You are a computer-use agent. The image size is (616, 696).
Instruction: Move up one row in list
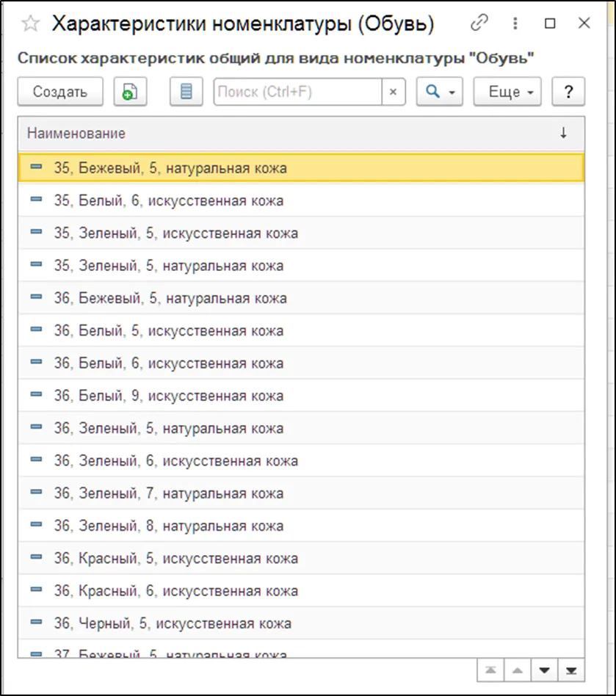pyautogui.click(x=517, y=670)
